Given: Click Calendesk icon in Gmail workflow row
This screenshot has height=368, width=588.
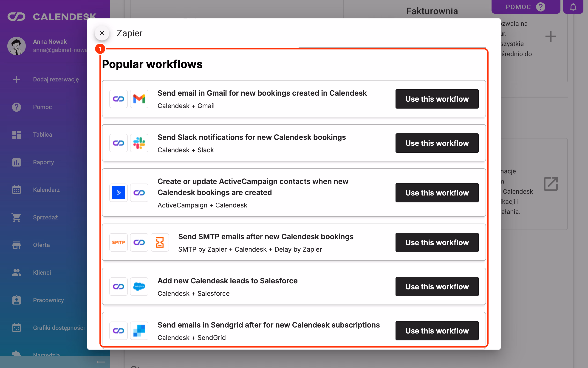Looking at the screenshot, I should coord(118,99).
